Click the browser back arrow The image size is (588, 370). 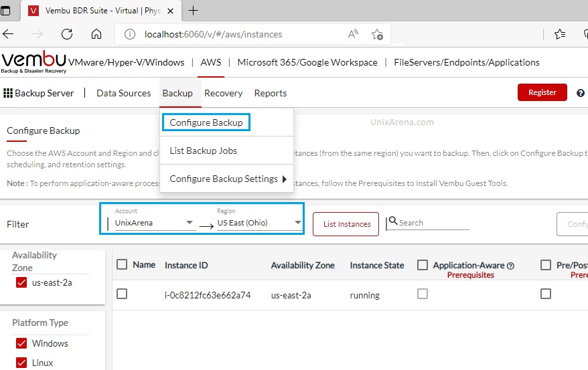point(8,34)
